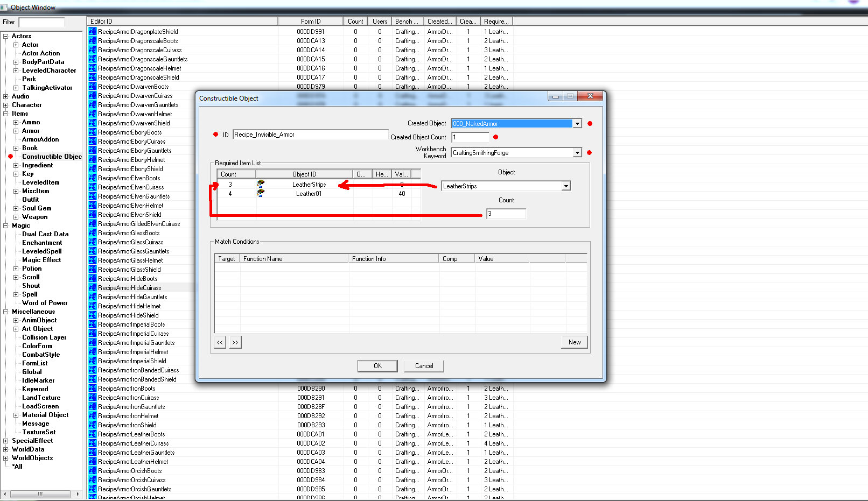Collapse the Magic tree node

click(x=6, y=225)
